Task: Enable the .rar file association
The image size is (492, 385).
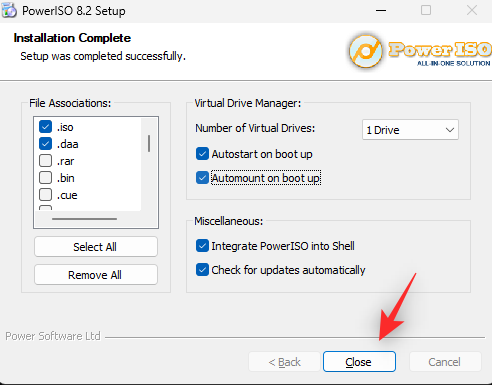Action: (x=45, y=161)
